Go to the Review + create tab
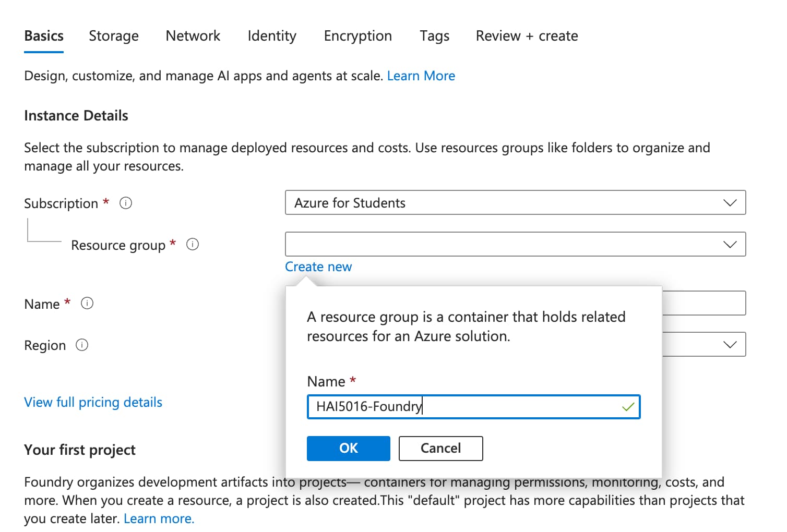 (526, 35)
